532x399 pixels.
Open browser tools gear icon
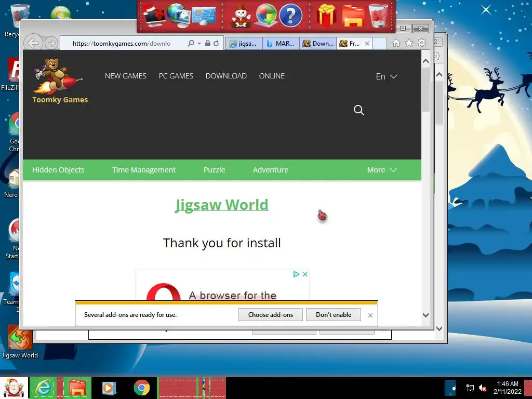point(422,43)
